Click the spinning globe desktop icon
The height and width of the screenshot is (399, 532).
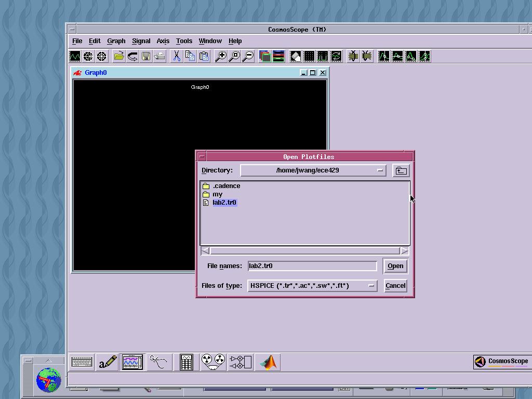pyautogui.click(x=48, y=380)
